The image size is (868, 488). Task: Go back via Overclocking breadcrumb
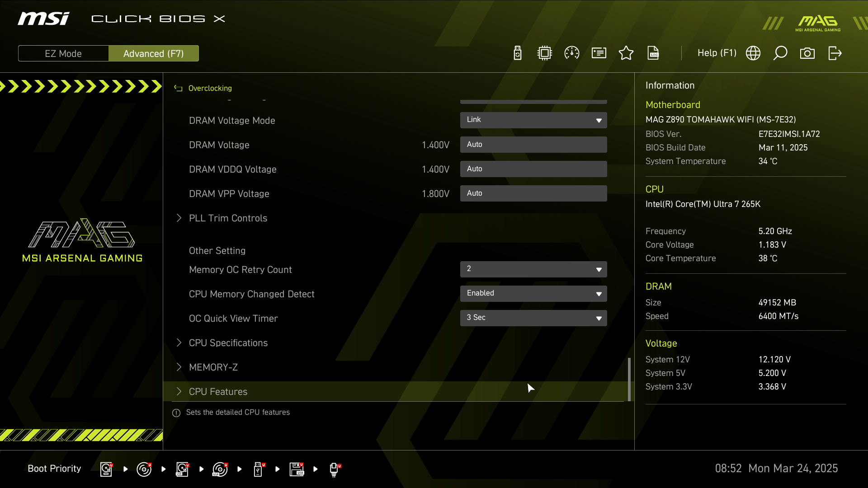point(209,88)
